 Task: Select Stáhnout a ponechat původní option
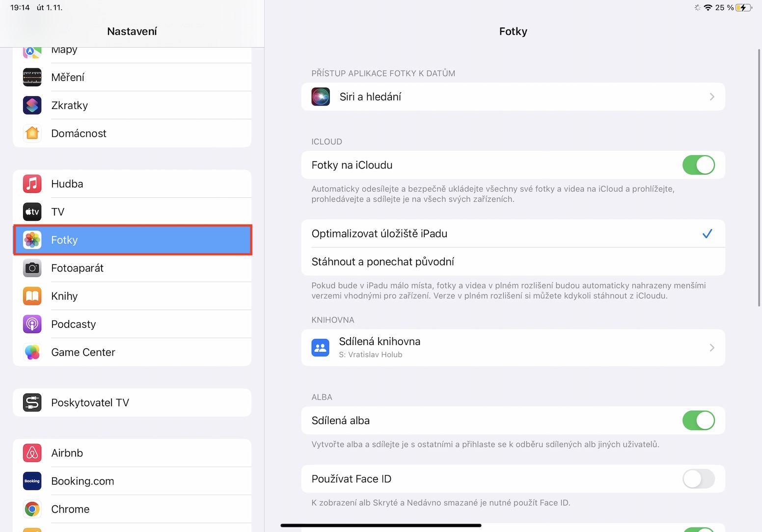[383, 262]
